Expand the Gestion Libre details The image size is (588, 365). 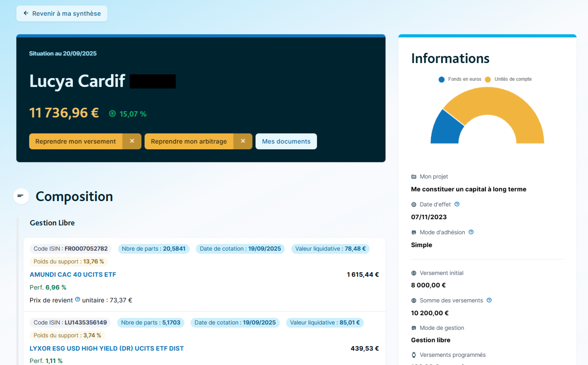(52, 223)
